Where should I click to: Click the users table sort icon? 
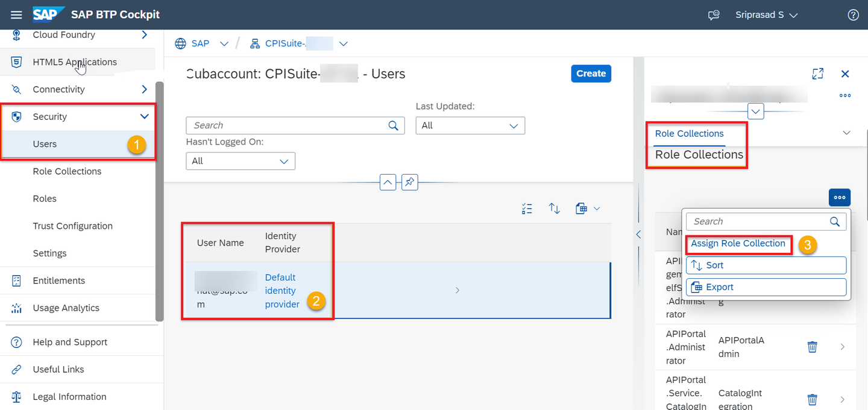tap(554, 208)
